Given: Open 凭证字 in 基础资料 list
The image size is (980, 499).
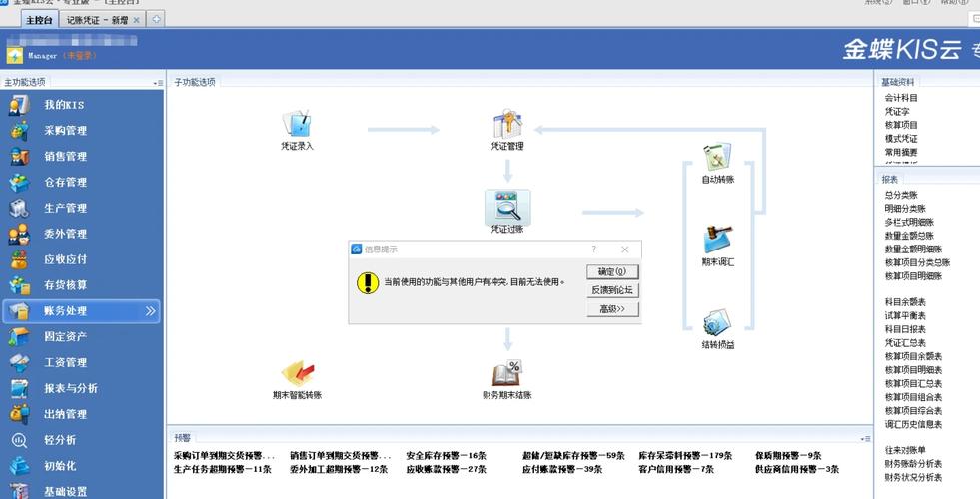Looking at the screenshot, I should pos(897,111).
